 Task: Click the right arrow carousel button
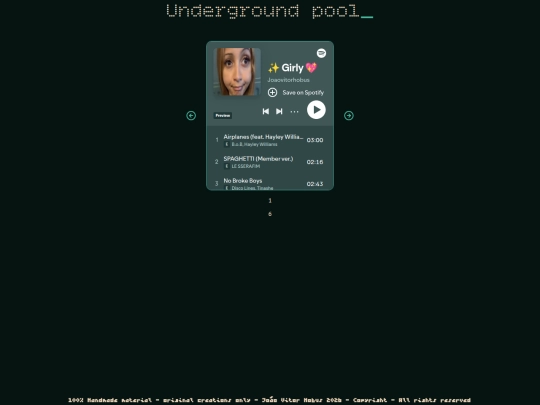[x=349, y=116]
